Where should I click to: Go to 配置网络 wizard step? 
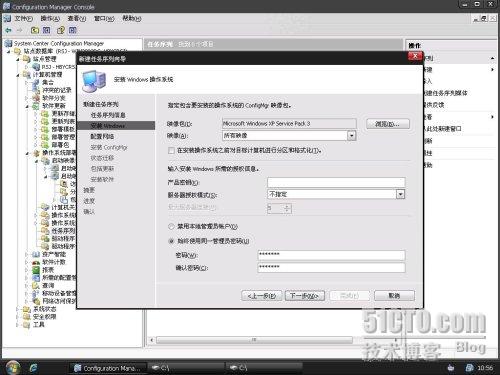click(x=102, y=136)
